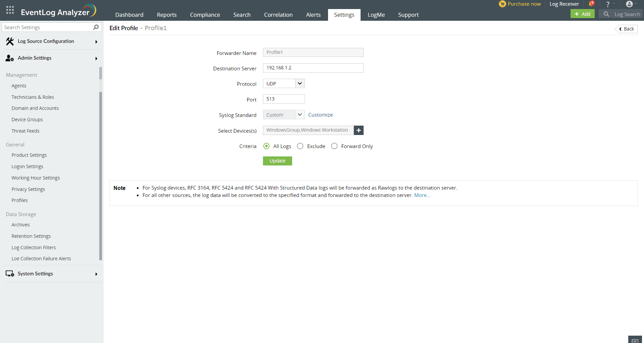Open the Compliance menu
Image resolution: width=644 pixels, height=343 pixels.
click(x=205, y=15)
